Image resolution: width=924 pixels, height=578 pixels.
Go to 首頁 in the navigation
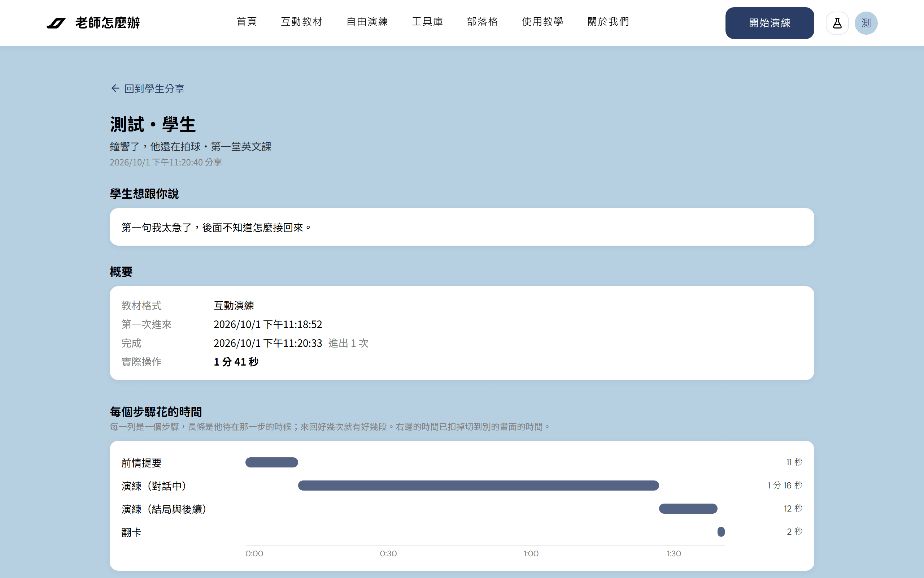[x=246, y=22]
